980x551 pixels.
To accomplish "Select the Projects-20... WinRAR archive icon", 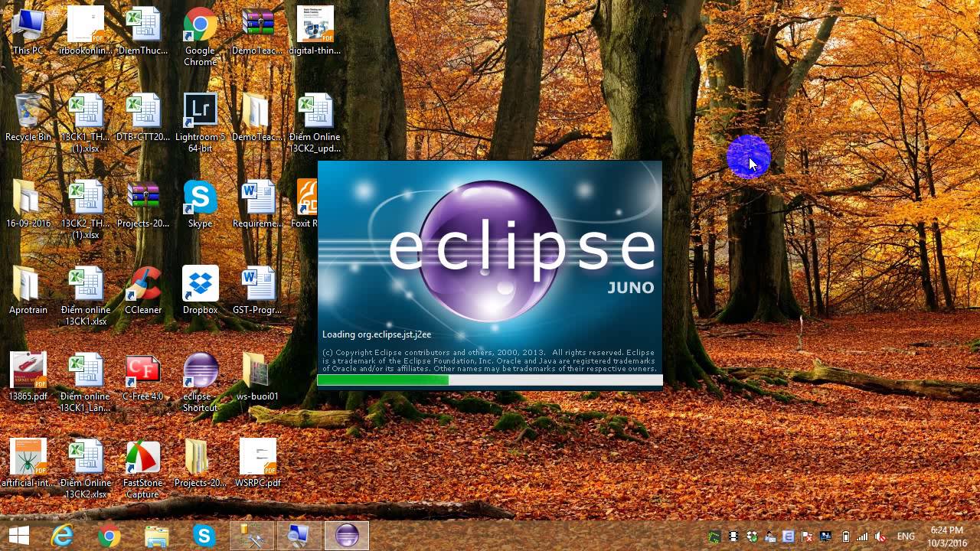I will point(143,204).
